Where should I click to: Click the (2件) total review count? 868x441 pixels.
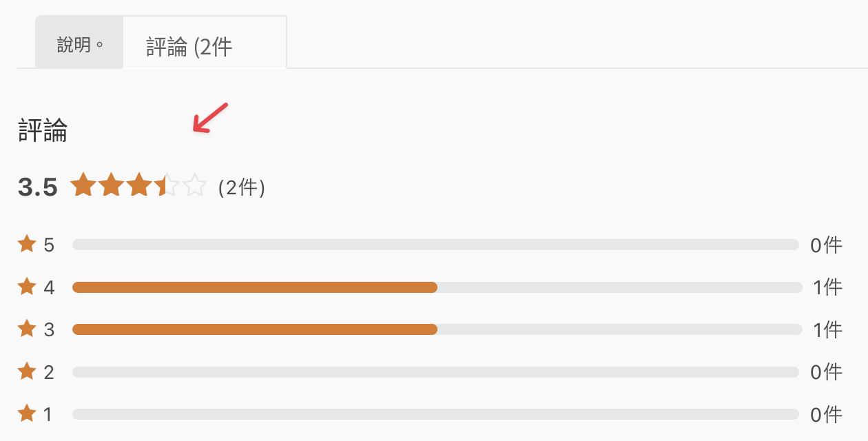click(x=242, y=187)
